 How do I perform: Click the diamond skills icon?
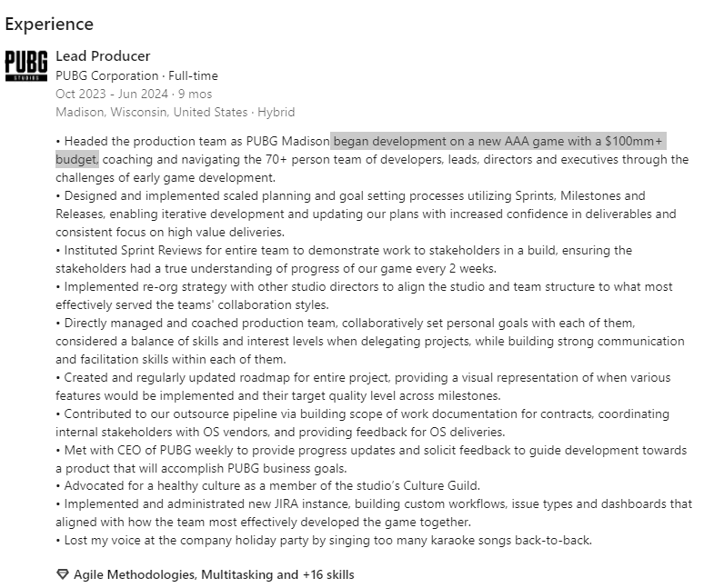pos(62,574)
